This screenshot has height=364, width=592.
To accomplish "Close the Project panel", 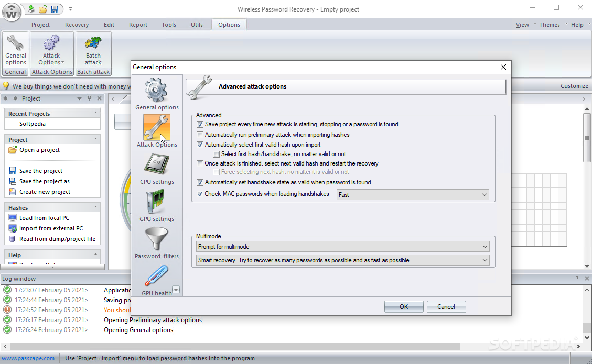I will 99,98.
